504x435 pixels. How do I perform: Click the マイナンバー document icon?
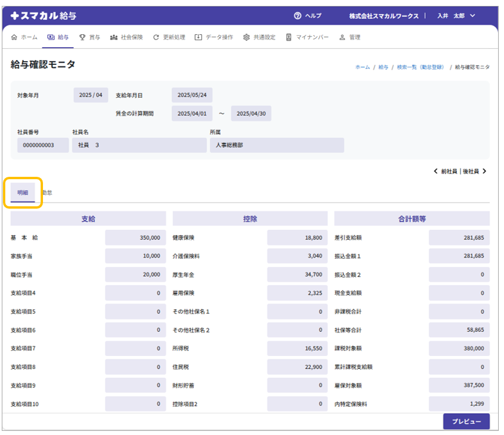click(289, 37)
